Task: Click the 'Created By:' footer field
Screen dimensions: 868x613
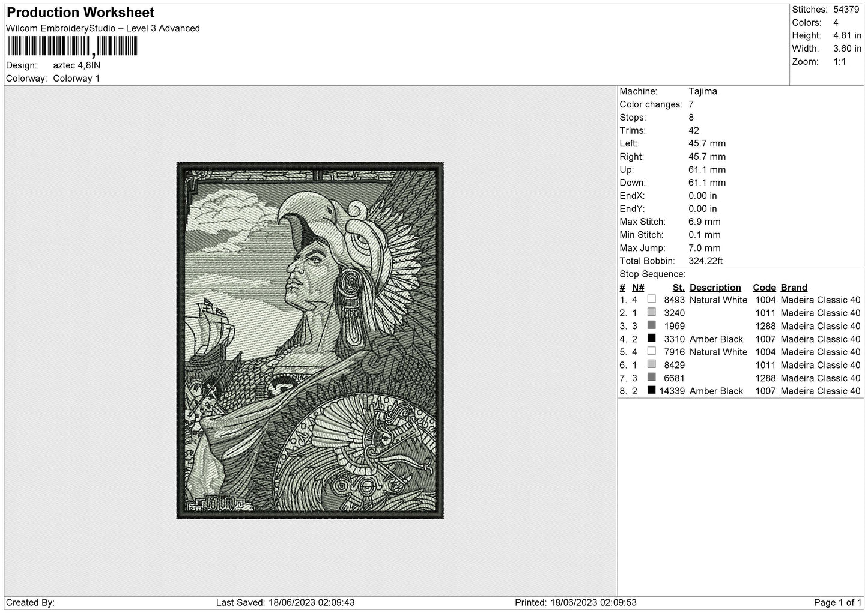Action: coord(30,603)
